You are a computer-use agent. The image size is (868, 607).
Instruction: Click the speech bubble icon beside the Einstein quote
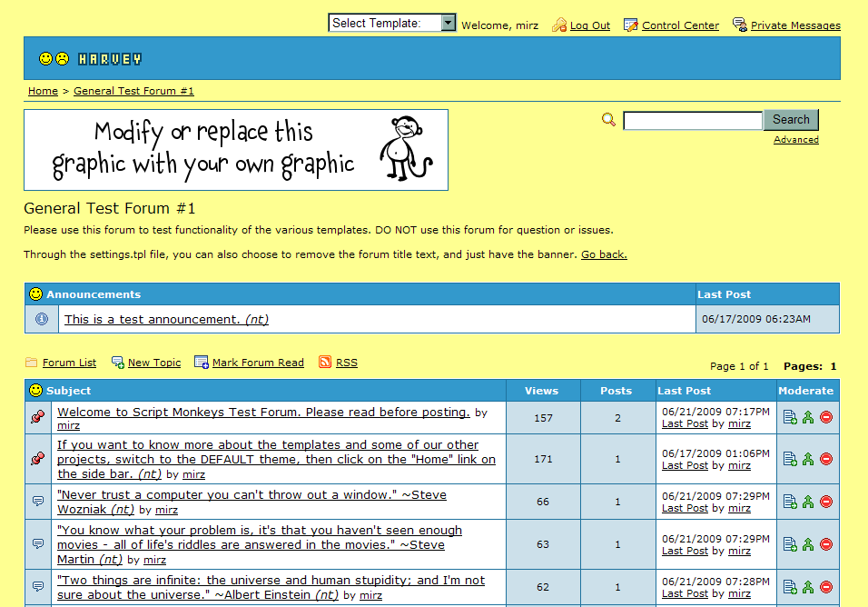(x=37, y=586)
